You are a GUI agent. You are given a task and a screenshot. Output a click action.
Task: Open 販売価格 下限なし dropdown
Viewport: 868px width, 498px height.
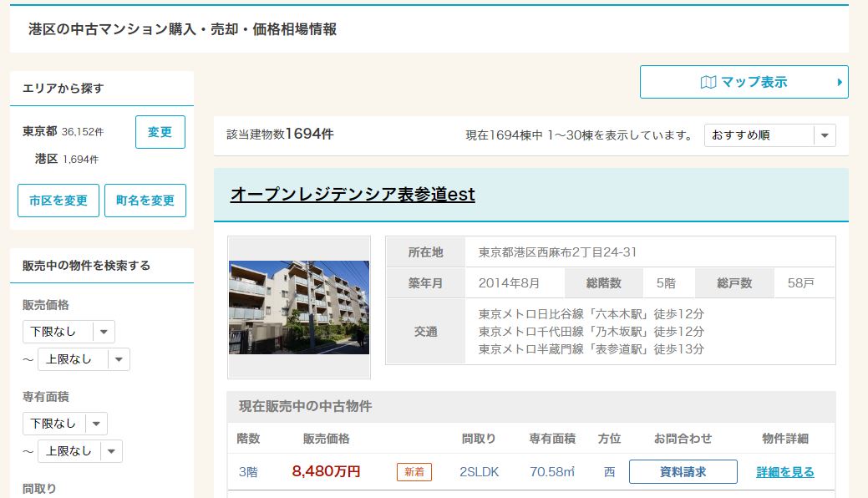click(x=69, y=332)
